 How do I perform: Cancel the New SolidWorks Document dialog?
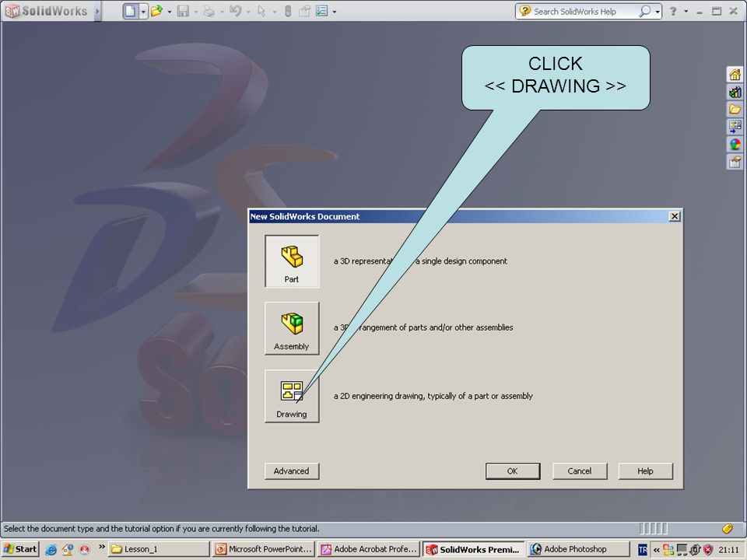[579, 471]
